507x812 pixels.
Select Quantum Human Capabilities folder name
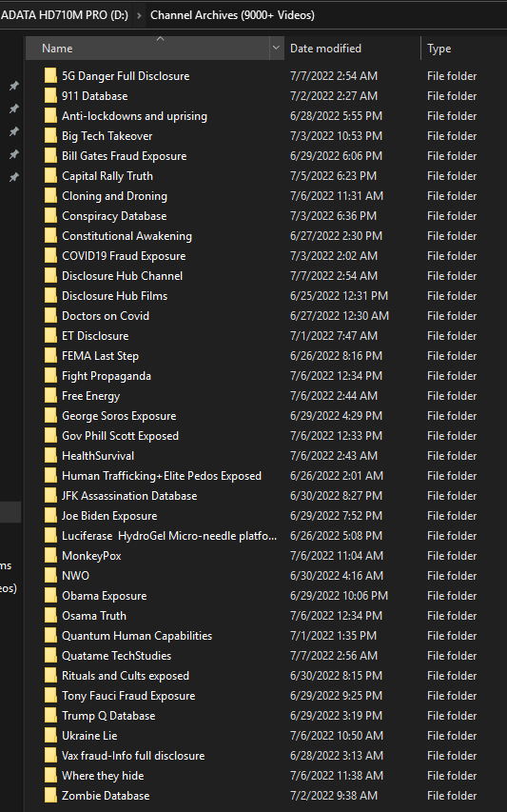pyautogui.click(x=137, y=635)
